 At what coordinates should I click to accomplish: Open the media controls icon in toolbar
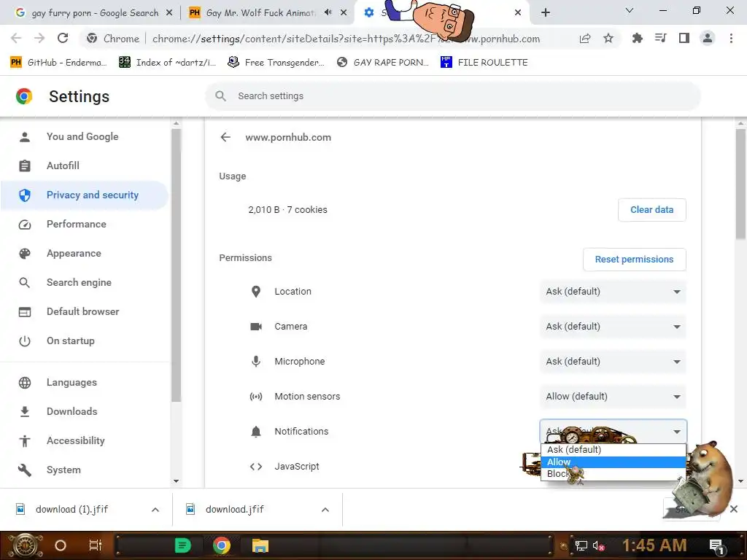(661, 38)
